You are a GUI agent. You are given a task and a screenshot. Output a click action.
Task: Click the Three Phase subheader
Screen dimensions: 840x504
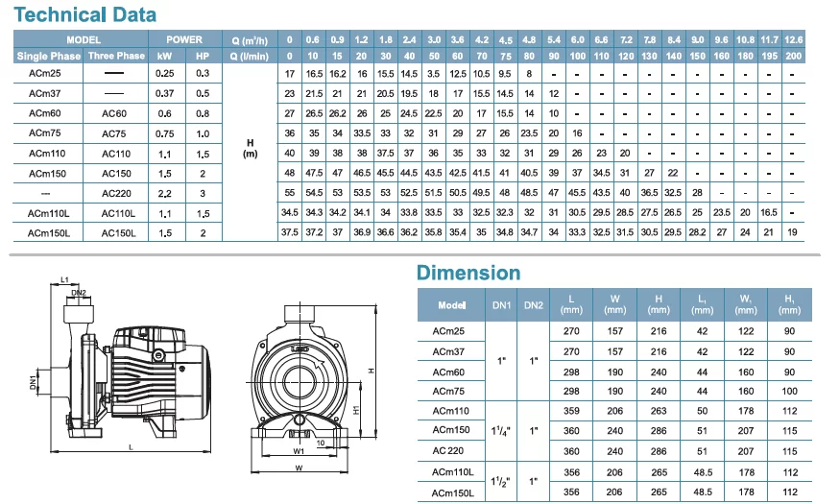pyautogui.click(x=116, y=56)
